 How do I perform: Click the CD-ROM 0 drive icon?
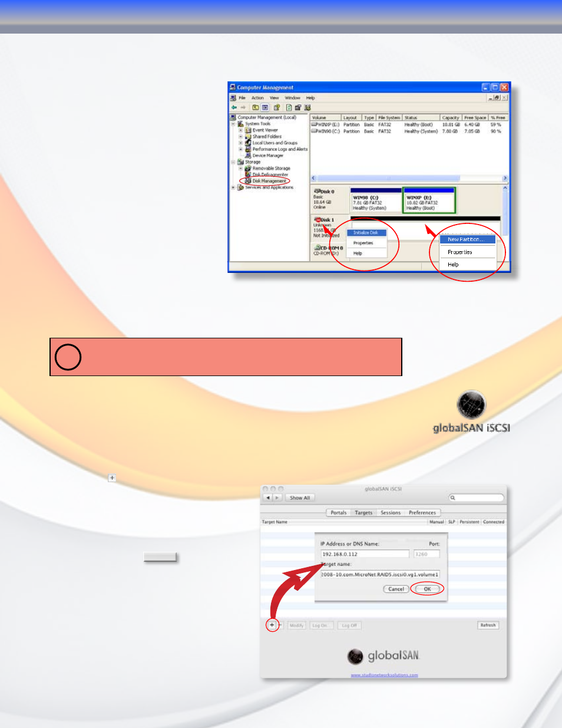(x=318, y=248)
